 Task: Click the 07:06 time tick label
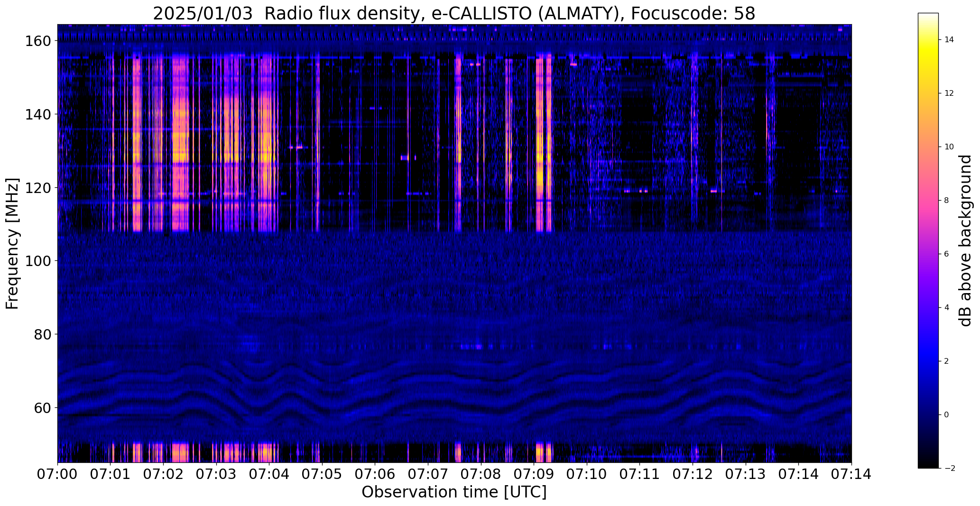click(375, 475)
